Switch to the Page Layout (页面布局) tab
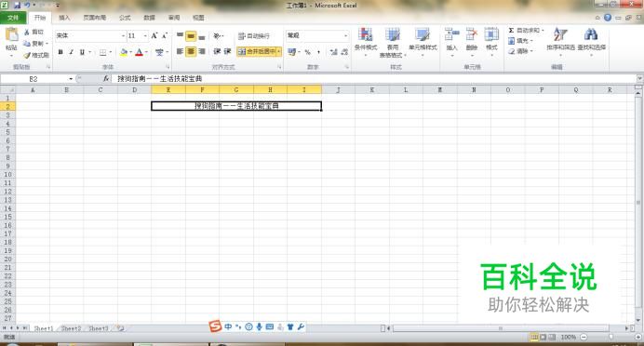Screen dimensions: 644x346 (x=95, y=18)
